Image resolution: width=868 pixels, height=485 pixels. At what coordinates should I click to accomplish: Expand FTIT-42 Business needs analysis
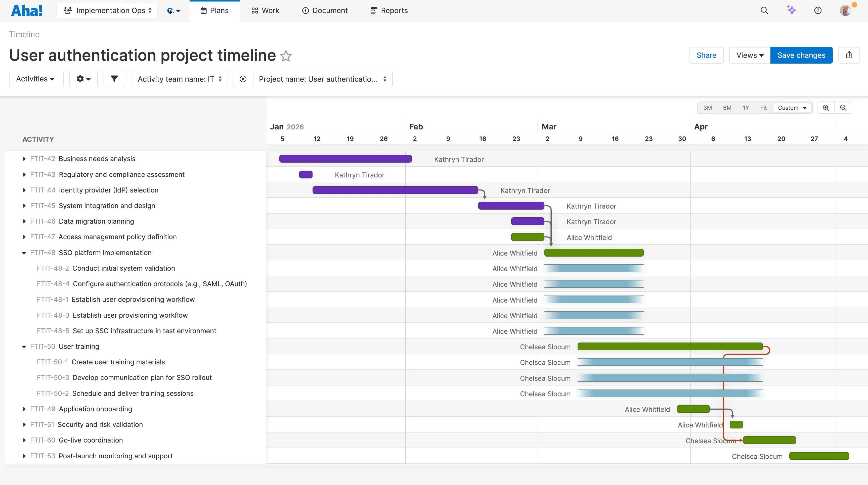click(24, 159)
